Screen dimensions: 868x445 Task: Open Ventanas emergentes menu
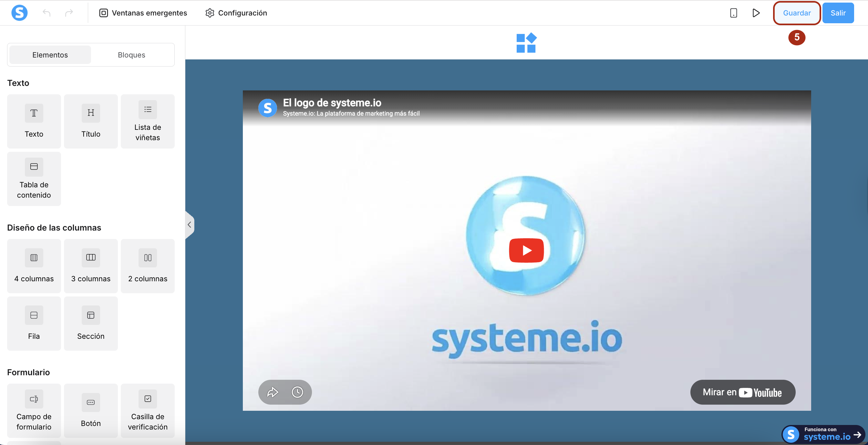pos(143,13)
